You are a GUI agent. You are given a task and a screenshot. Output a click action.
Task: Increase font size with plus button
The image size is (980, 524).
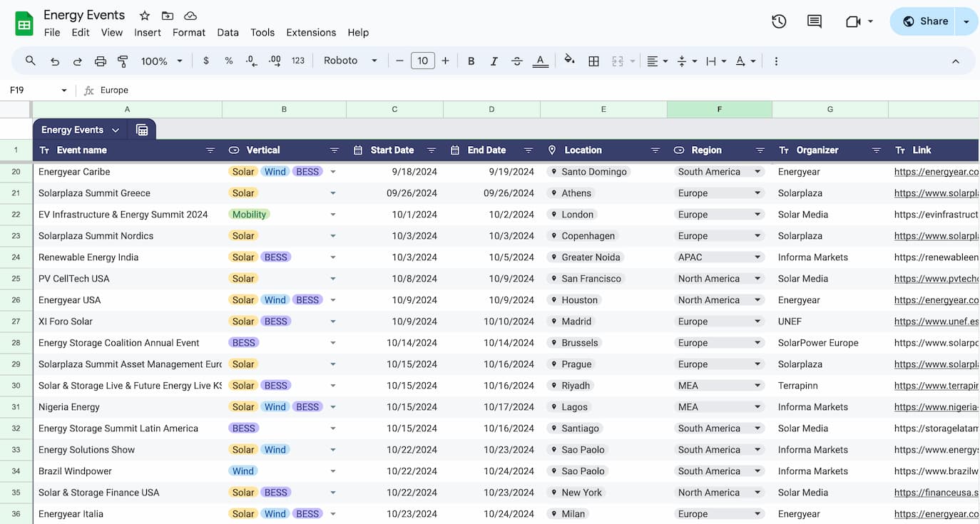(x=445, y=61)
